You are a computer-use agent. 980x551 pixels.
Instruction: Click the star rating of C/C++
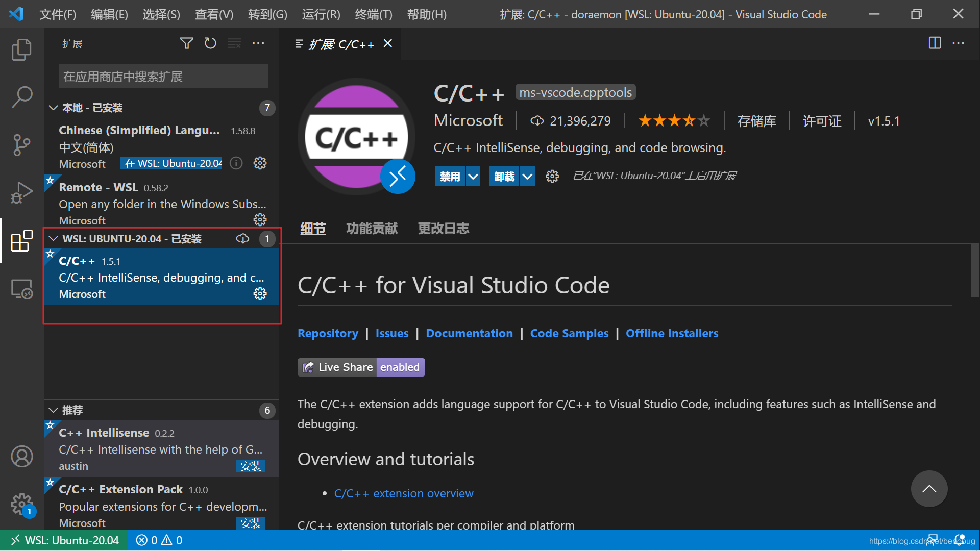tap(674, 121)
